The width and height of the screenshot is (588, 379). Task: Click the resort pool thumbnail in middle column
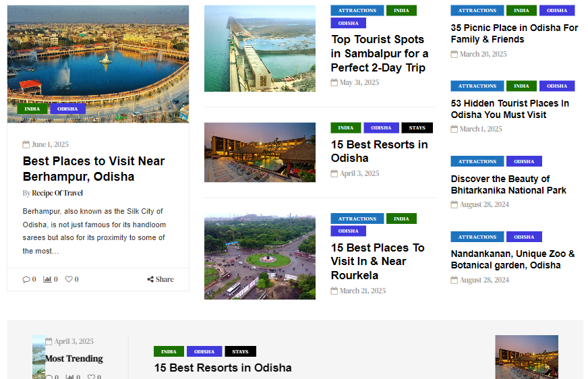(260, 152)
